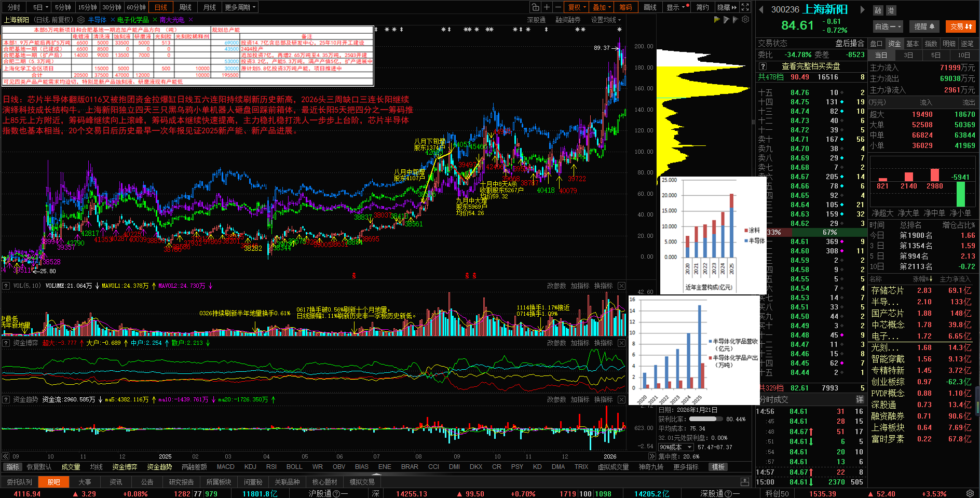The height and width of the screenshot is (498, 980).
Task: Open help icon for VOL indicator
Action: click(x=6, y=286)
